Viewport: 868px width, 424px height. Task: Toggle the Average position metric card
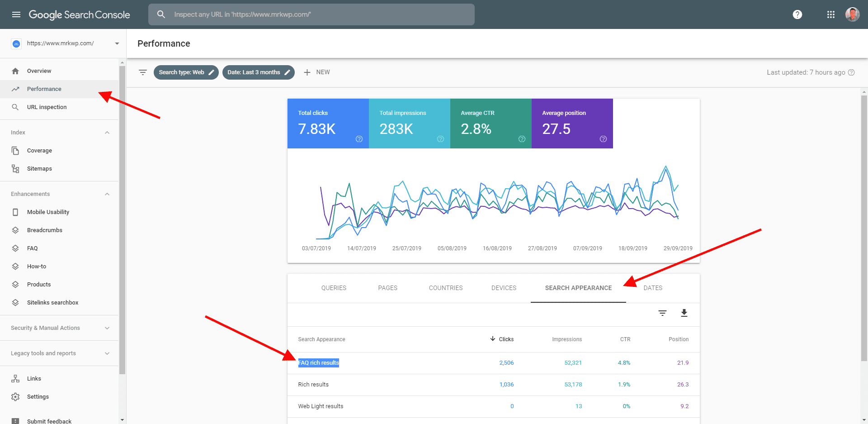(572, 124)
